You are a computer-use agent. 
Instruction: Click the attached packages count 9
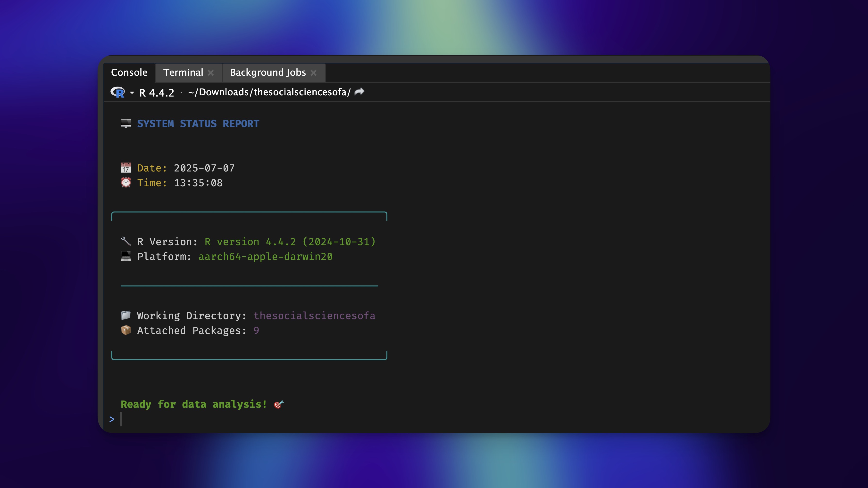point(256,330)
